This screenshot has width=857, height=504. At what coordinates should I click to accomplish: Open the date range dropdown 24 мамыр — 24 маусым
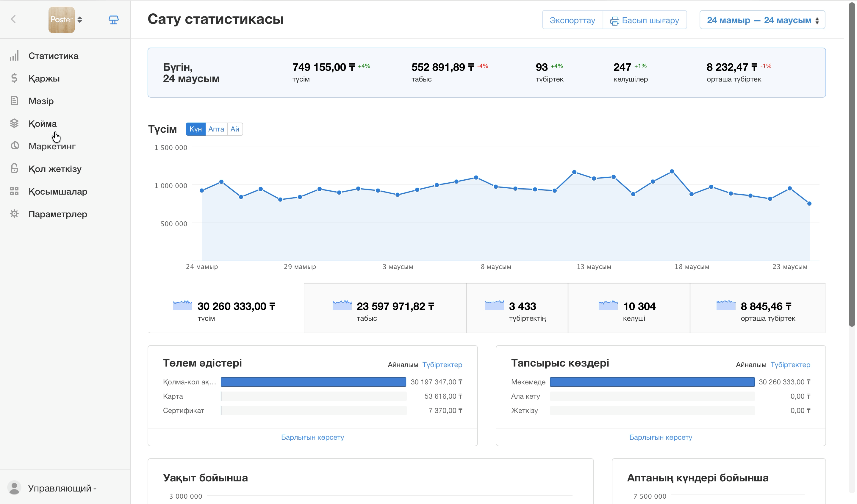pos(762,20)
